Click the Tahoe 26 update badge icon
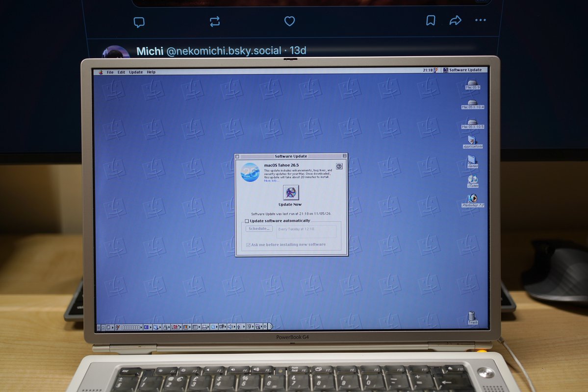 250,172
